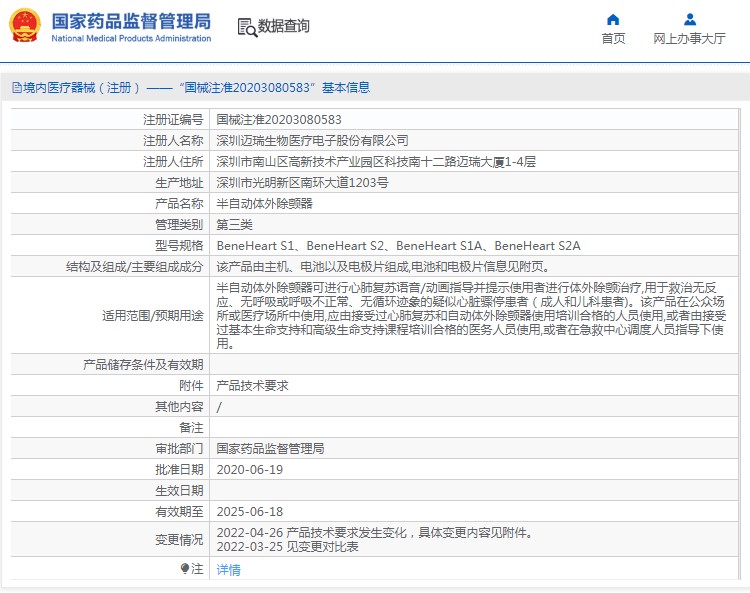This screenshot has width=750, height=593.
Task: Click the lightbulb icon beside 注
Action: [x=185, y=568]
